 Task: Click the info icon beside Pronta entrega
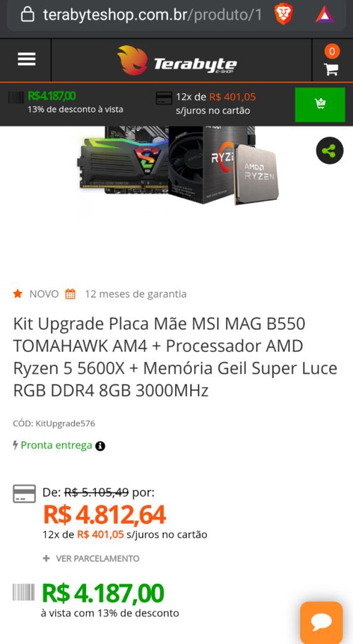[100, 446]
